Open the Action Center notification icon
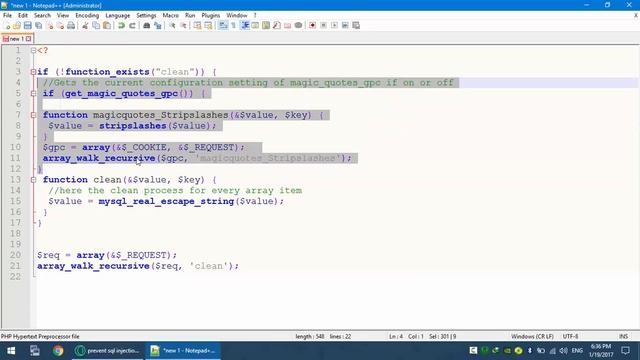Image resolution: width=640 pixels, height=360 pixels. 625,351
